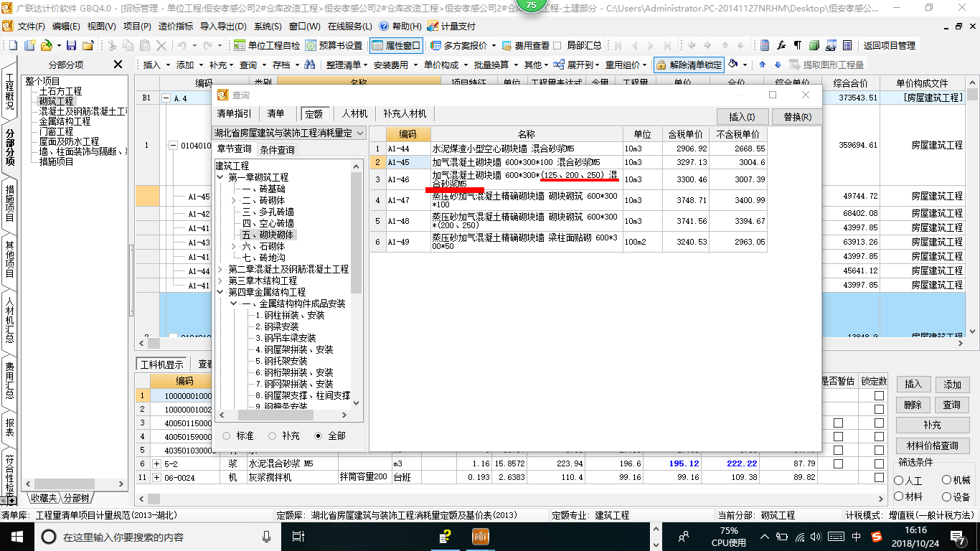This screenshot has height=551, width=980.
Task: Check 锁定数 box for 灰浆搅拌机 row
Action: click(879, 477)
